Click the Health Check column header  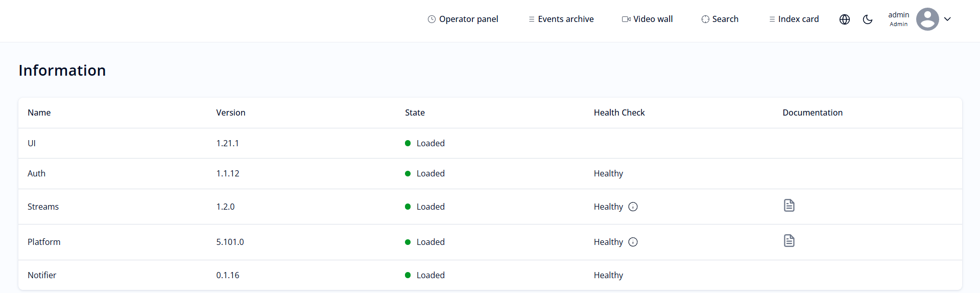pos(619,112)
